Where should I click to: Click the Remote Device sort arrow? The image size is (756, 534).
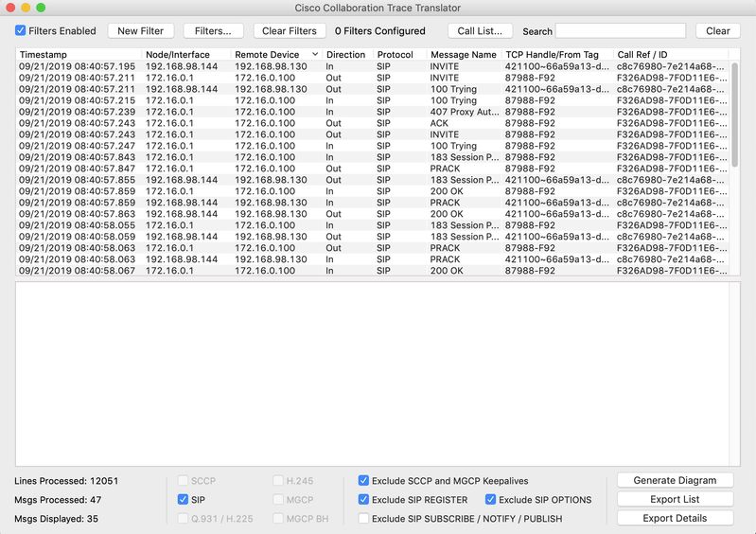(315, 54)
